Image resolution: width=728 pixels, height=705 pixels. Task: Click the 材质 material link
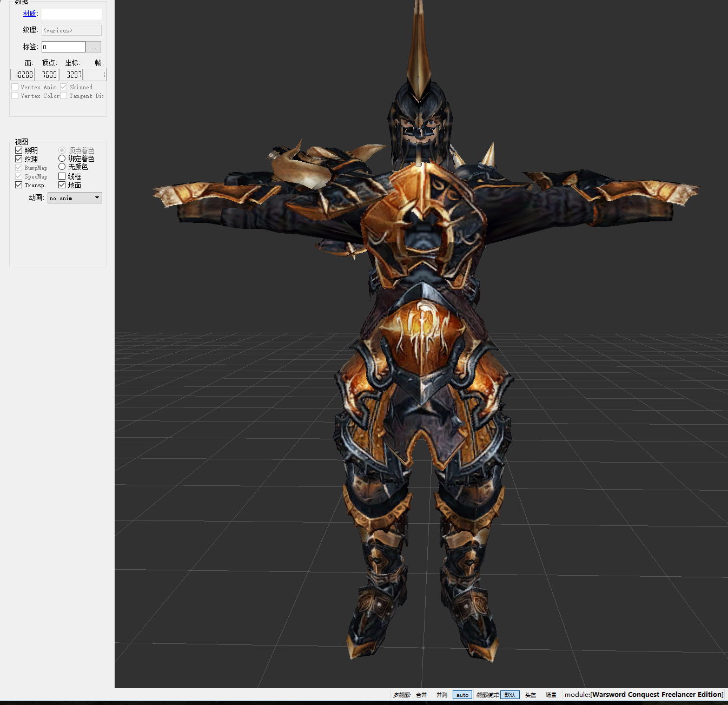pyautogui.click(x=30, y=14)
